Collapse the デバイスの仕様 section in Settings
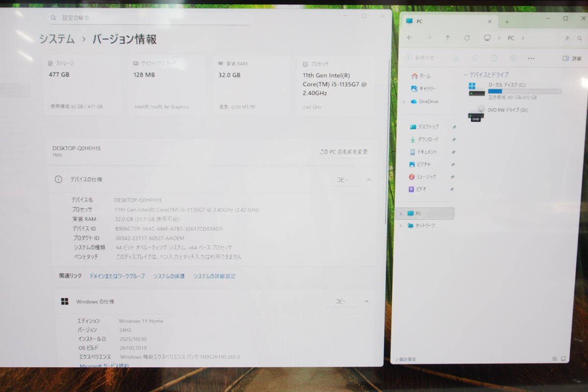The image size is (588, 392). pos(369,180)
